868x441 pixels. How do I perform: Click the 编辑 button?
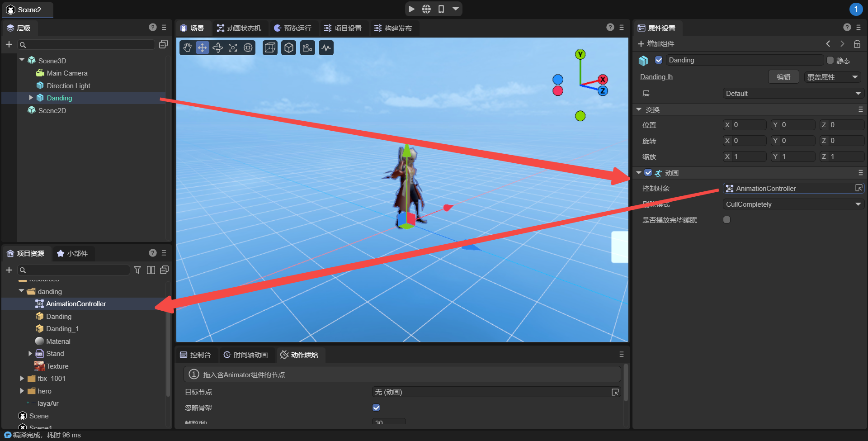point(783,77)
